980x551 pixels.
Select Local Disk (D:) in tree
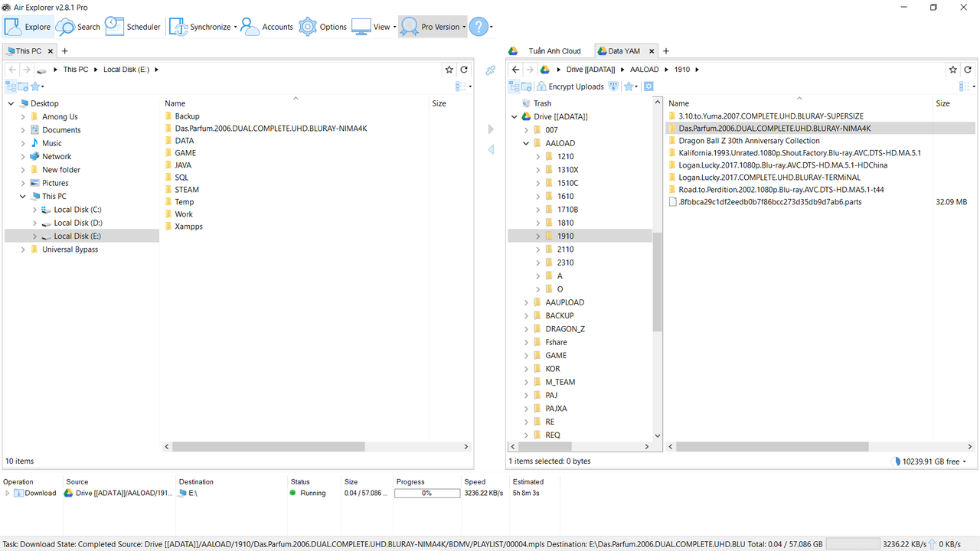[x=77, y=223]
